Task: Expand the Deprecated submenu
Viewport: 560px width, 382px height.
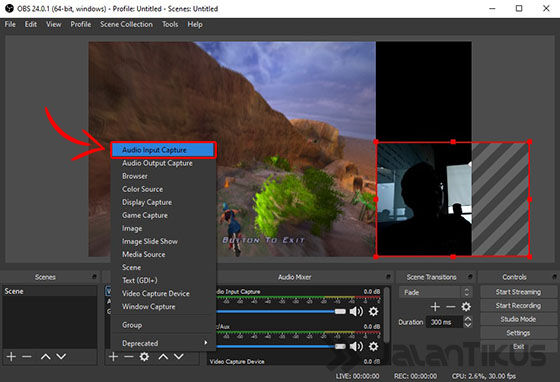Action: [x=163, y=343]
